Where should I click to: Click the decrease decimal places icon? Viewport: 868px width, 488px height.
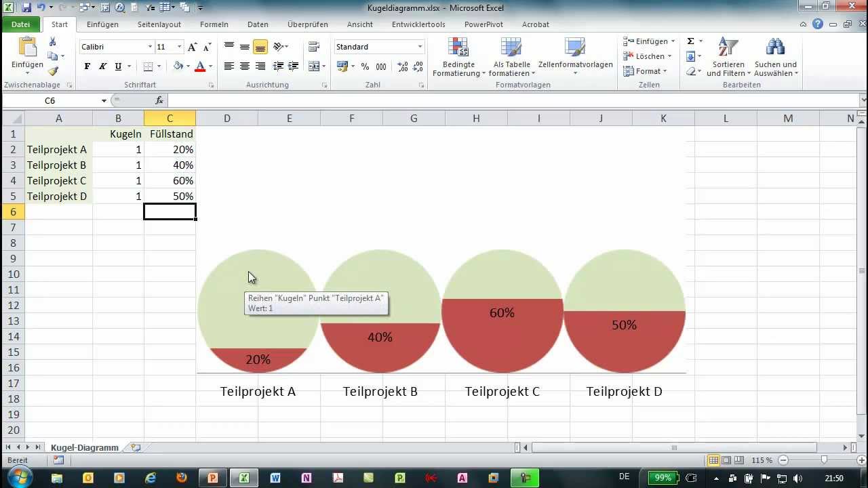(417, 66)
